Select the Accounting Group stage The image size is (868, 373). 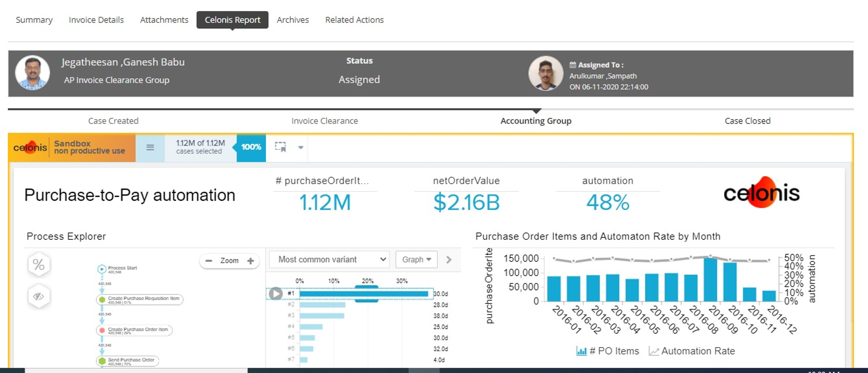click(x=536, y=121)
